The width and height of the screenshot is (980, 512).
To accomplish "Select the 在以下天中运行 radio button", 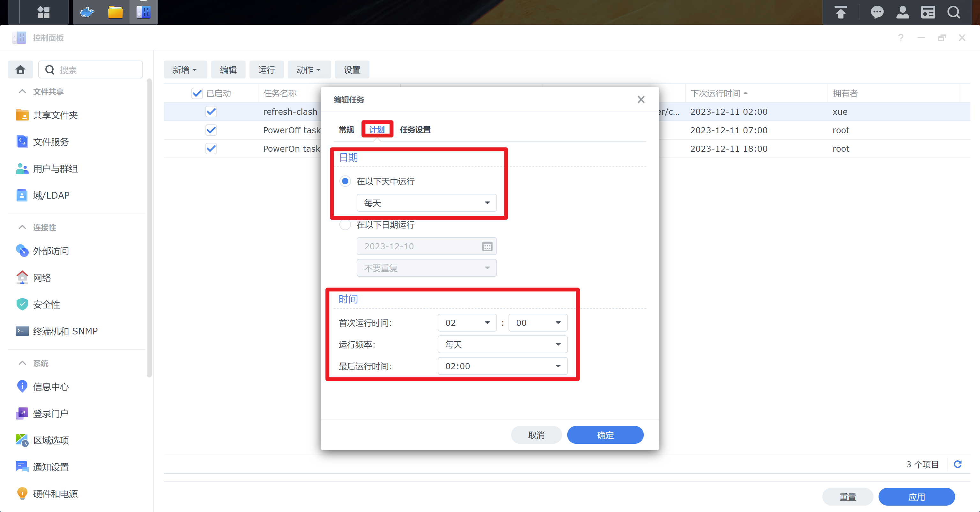I will tap(345, 181).
